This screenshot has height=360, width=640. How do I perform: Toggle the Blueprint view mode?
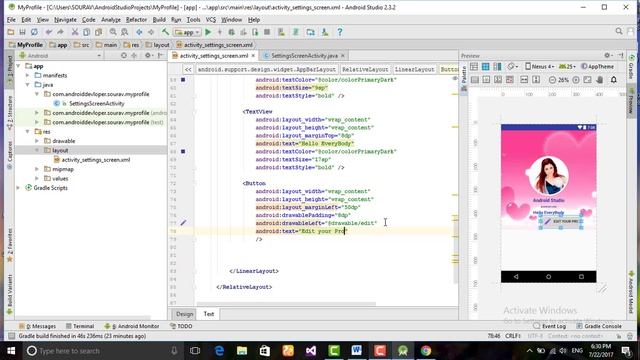(486, 67)
